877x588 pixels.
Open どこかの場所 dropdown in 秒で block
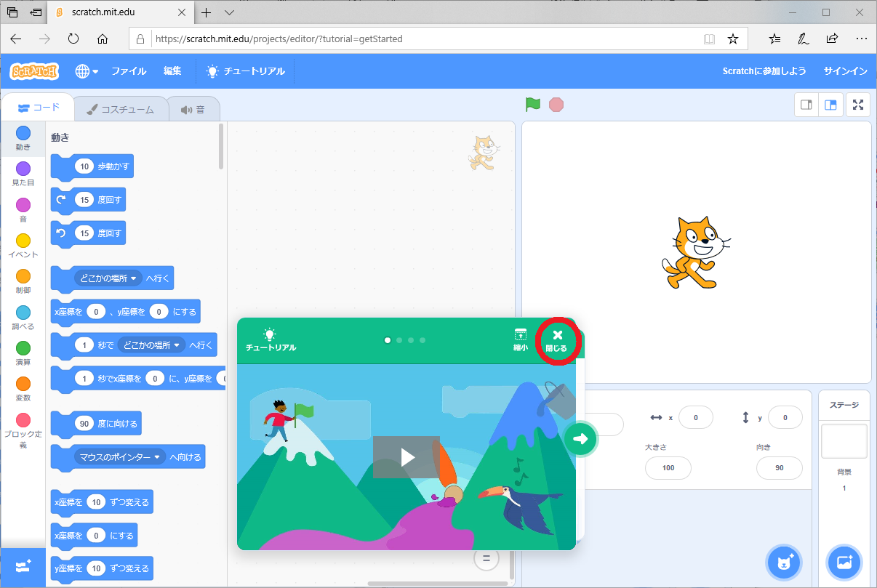152,345
